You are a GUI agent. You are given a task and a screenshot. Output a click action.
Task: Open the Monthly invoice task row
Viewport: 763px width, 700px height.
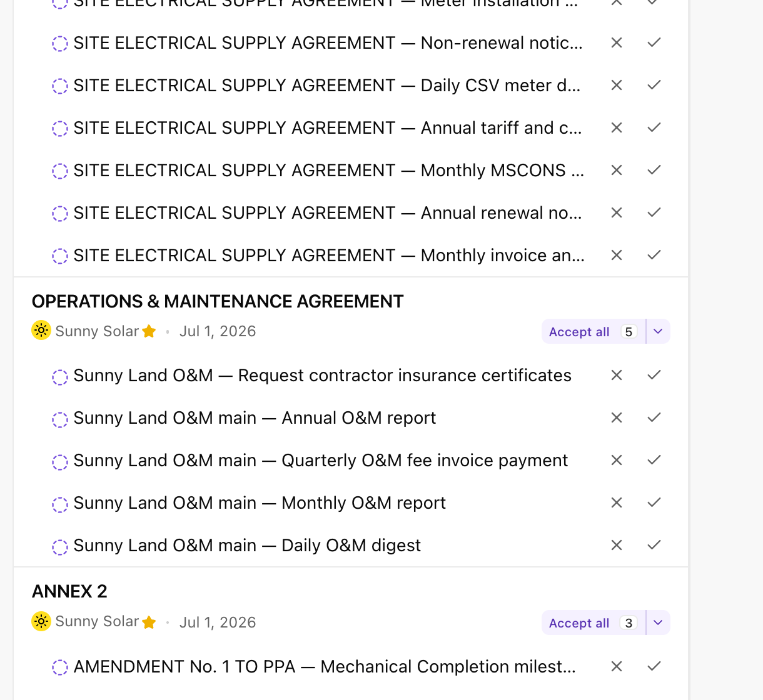pyautogui.click(x=351, y=255)
